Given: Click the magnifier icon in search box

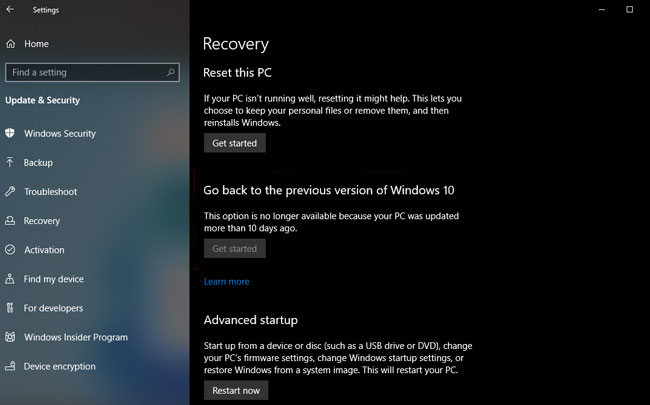Looking at the screenshot, I should click(172, 73).
